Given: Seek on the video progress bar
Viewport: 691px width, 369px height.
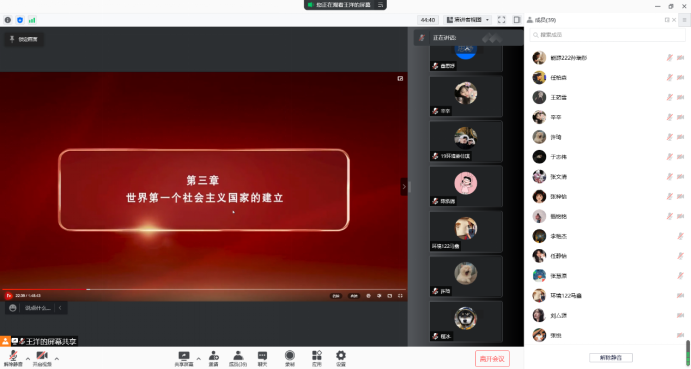Looking at the screenshot, I should 204,290.
